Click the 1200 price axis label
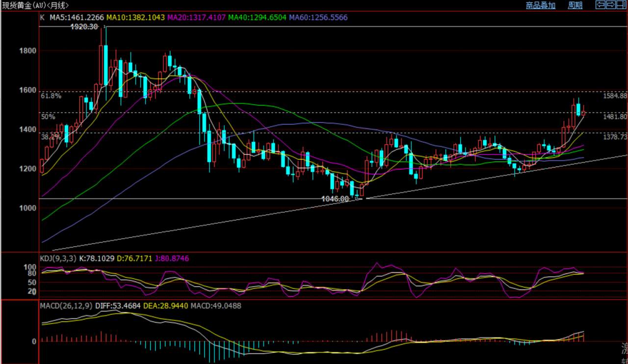This screenshot has height=364, width=628. pyautogui.click(x=28, y=169)
